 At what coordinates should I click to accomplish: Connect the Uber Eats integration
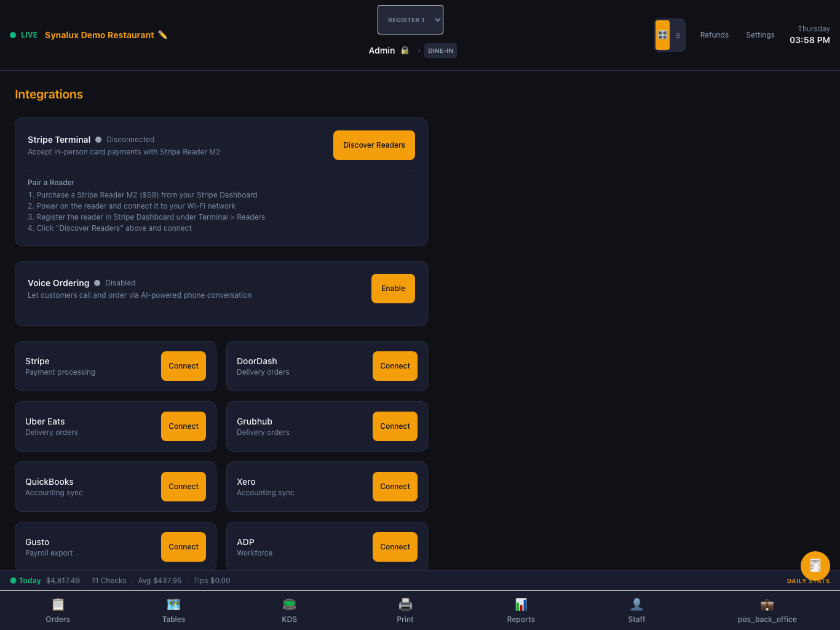coord(183,426)
